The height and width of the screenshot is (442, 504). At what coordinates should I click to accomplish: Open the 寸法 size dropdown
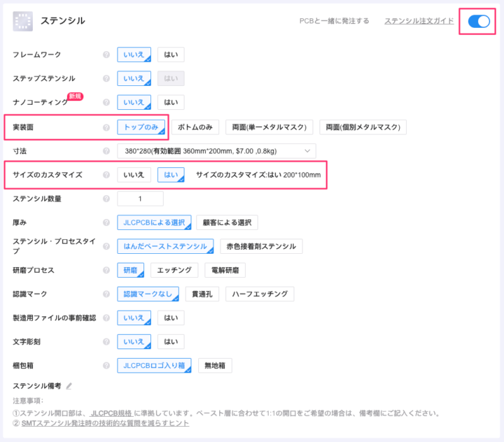[216, 151]
